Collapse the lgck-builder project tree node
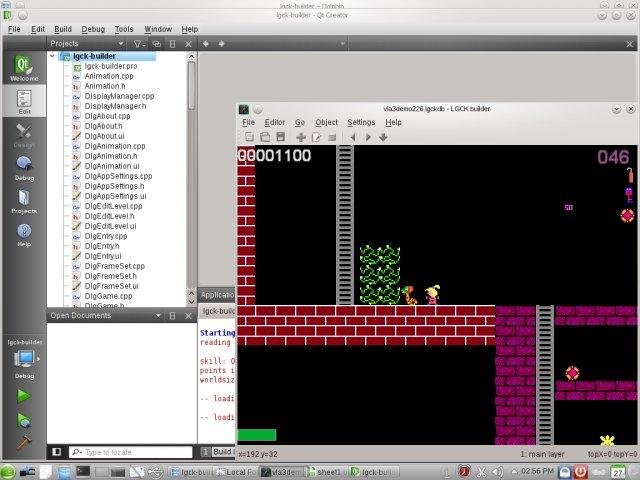 tap(52, 56)
